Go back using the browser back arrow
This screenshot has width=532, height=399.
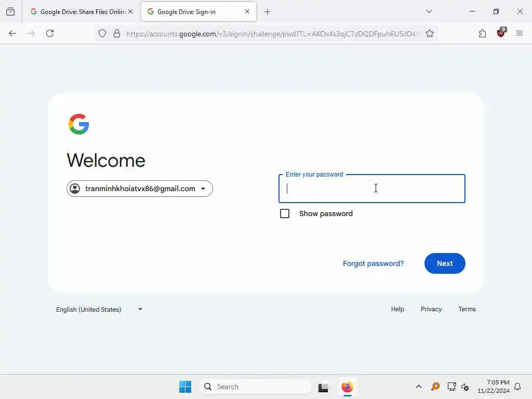point(12,33)
